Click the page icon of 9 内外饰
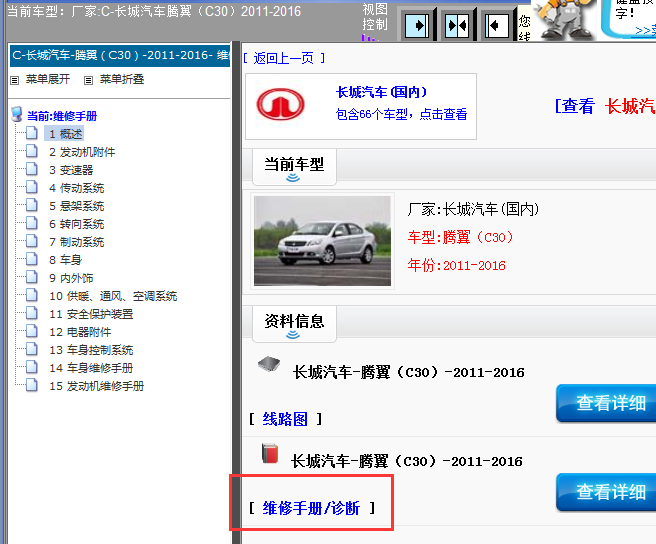This screenshot has height=544, width=656. point(32,277)
